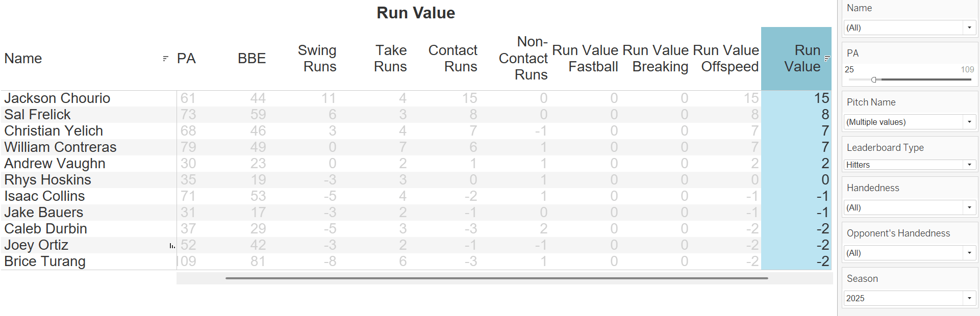This screenshot has width=980, height=316.
Task: Click the Non-Contact Runs column header
Action: click(x=523, y=59)
